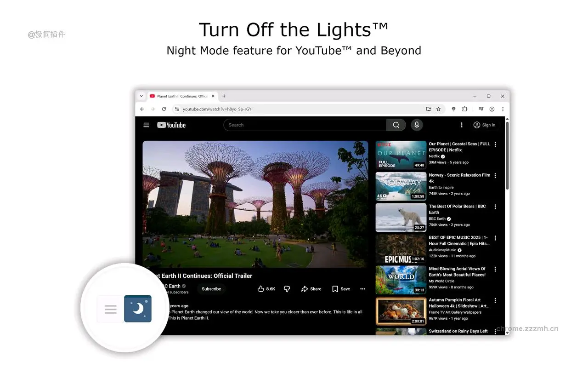588x368 pixels.
Task: Toggle Night Mode with the moon switch
Action: [138, 309]
